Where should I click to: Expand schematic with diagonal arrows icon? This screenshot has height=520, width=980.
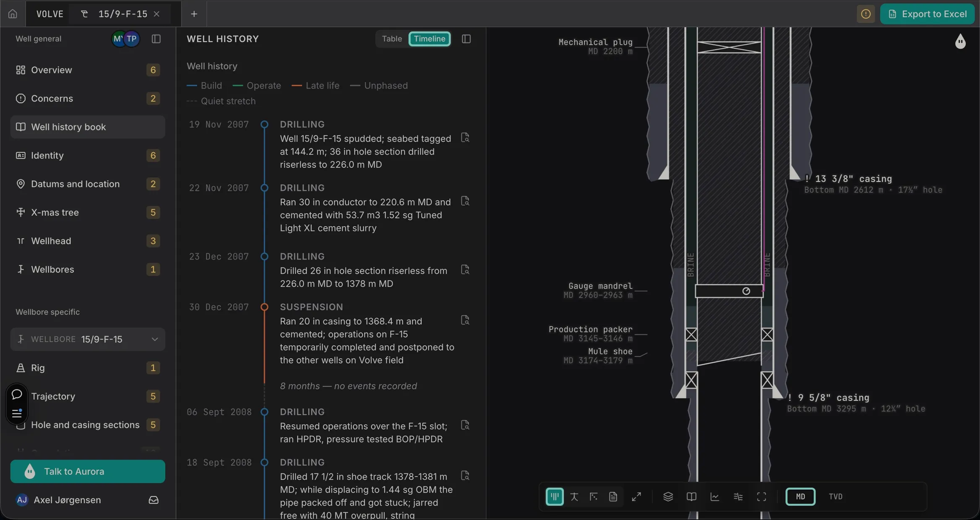tap(636, 497)
